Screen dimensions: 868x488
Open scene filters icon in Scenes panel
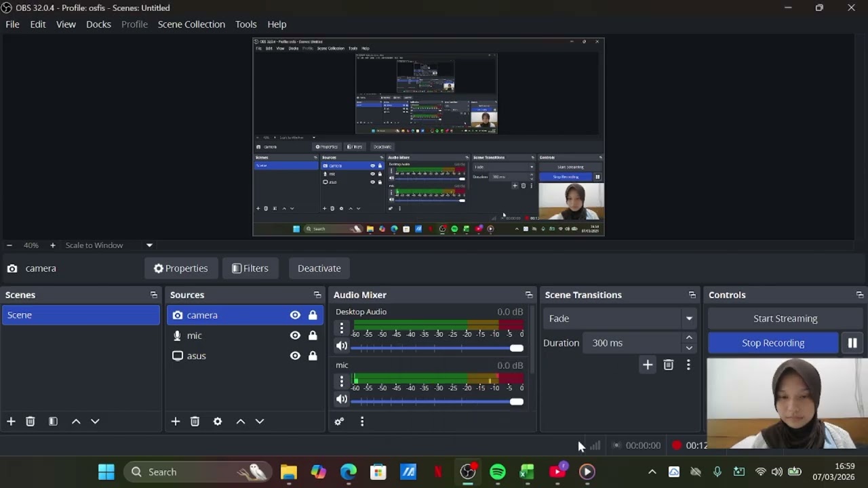(x=53, y=422)
